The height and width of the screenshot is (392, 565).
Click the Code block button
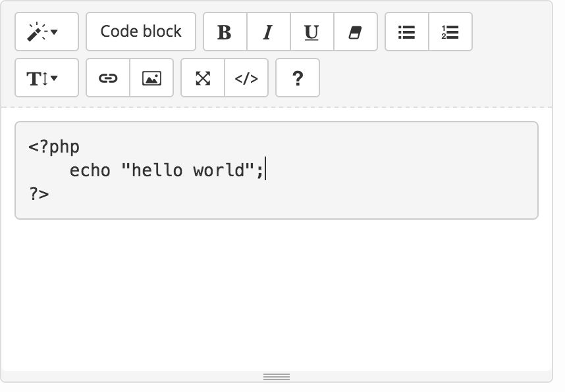141,32
